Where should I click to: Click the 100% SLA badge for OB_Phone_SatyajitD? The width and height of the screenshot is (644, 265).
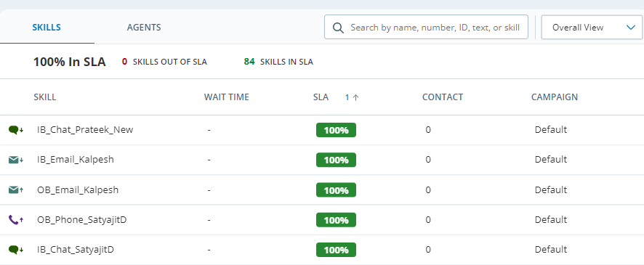(336, 220)
